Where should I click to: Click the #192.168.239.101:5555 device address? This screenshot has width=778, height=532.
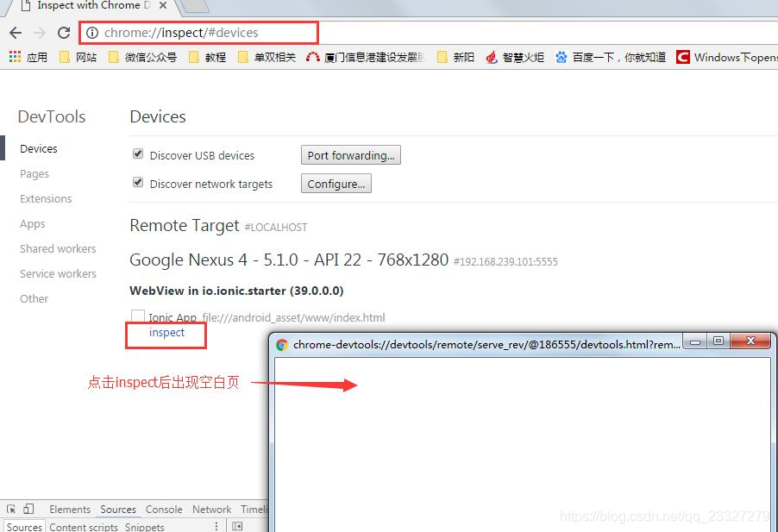pos(505,262)
